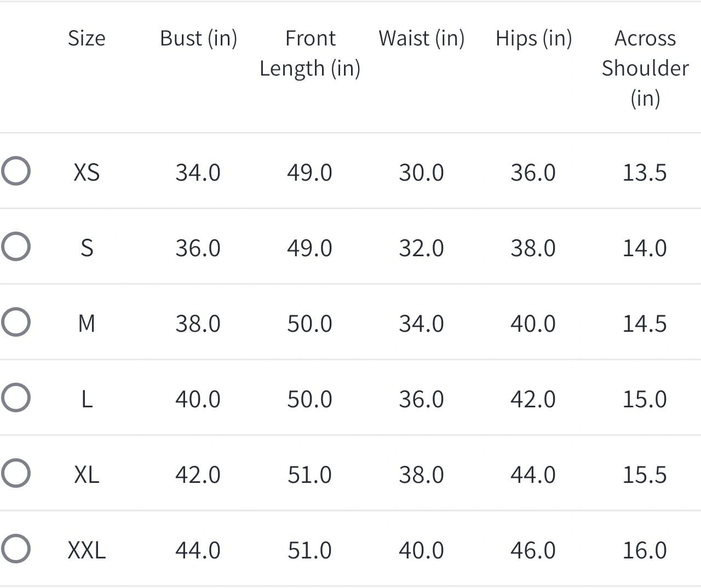This screenshot has height=588, width=701.
Task: Click the 40.0 bust value for L
Action: point(198,399)
